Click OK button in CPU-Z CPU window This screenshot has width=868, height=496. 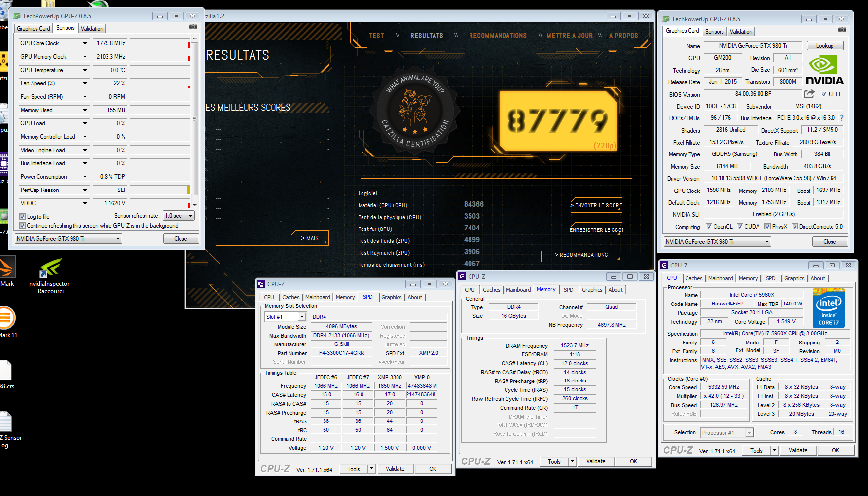(x=835, y=450)
